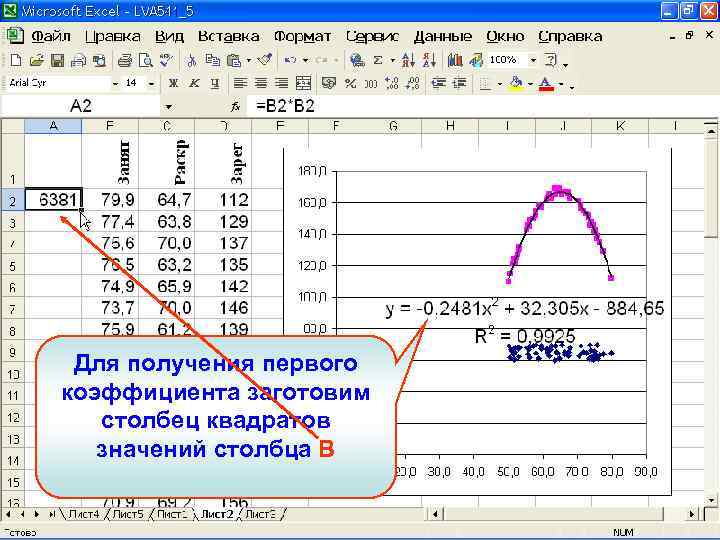720x540 pixels.
Task: Toggle bold Ж formatting
Action: point(173,83)
